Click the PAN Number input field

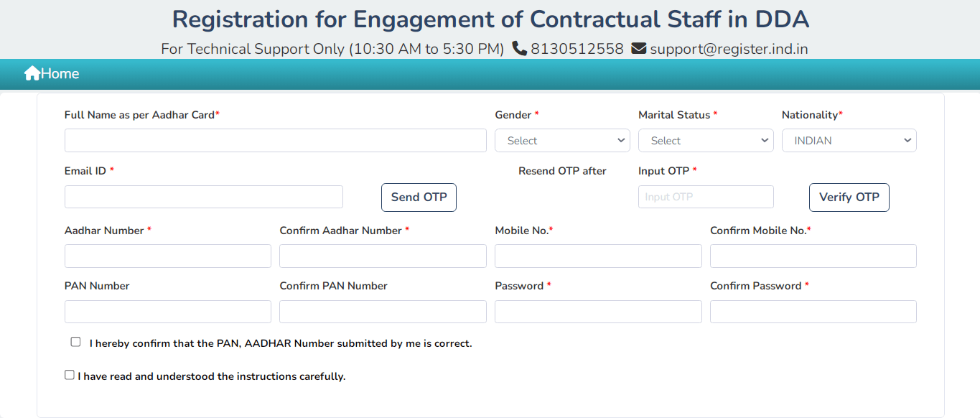coord(167,312)
